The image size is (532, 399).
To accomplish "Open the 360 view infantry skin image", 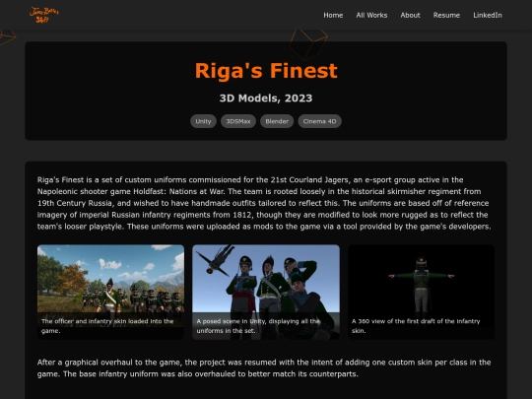I will pos(421,292).
